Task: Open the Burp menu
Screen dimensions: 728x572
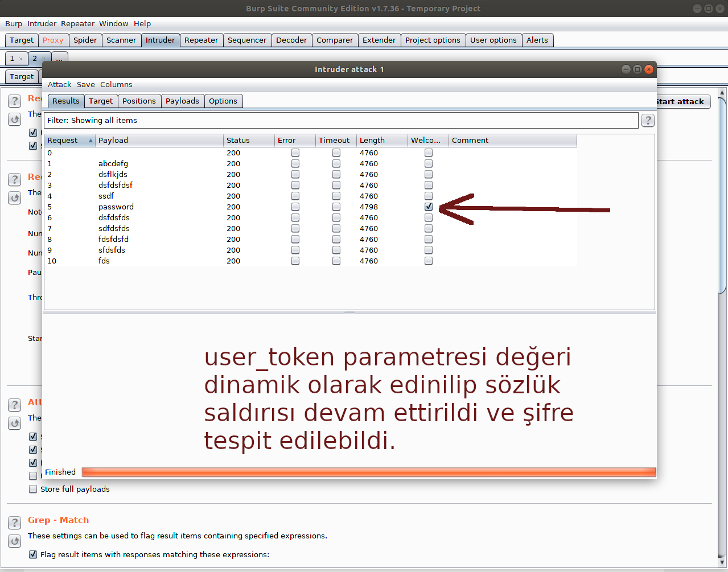Action: pyautogui.click(x=14, y=23)
